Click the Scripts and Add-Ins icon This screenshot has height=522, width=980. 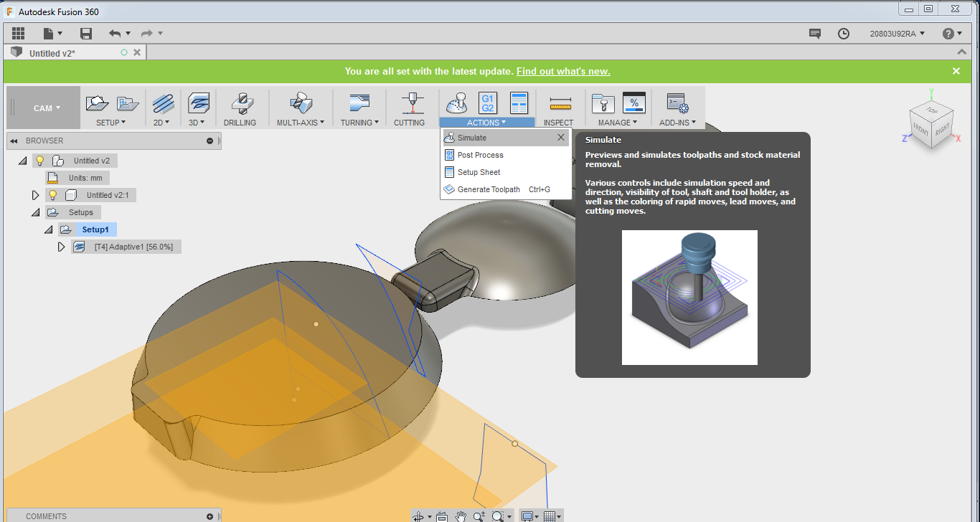pyautogui.click(x=677, y=103)
